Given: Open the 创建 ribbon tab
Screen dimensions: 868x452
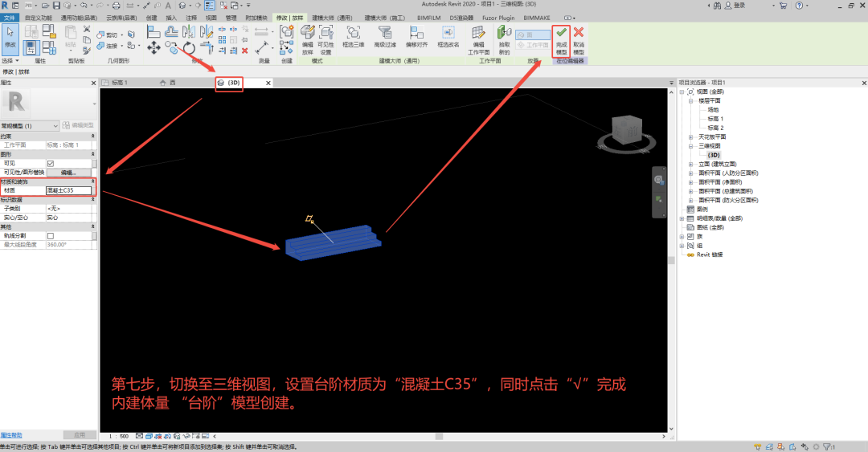Looking at the screenshot, I should pyautogui.click(x=151, y=18).
